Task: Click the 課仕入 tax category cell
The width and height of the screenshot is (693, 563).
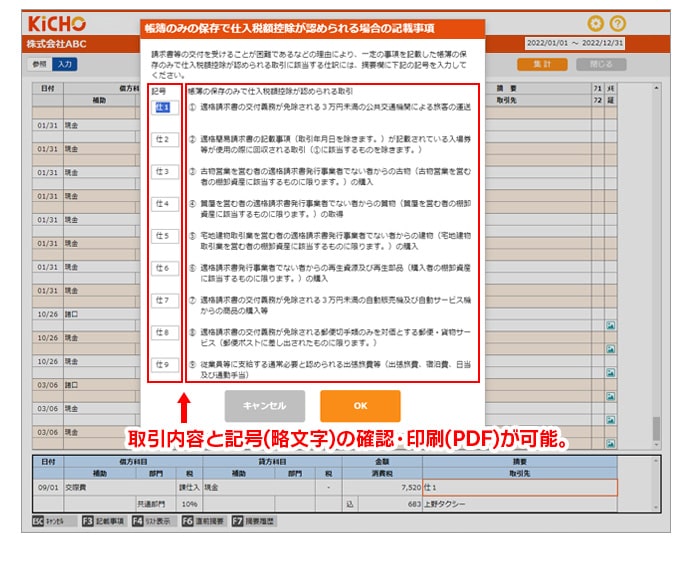Action: 189,487
